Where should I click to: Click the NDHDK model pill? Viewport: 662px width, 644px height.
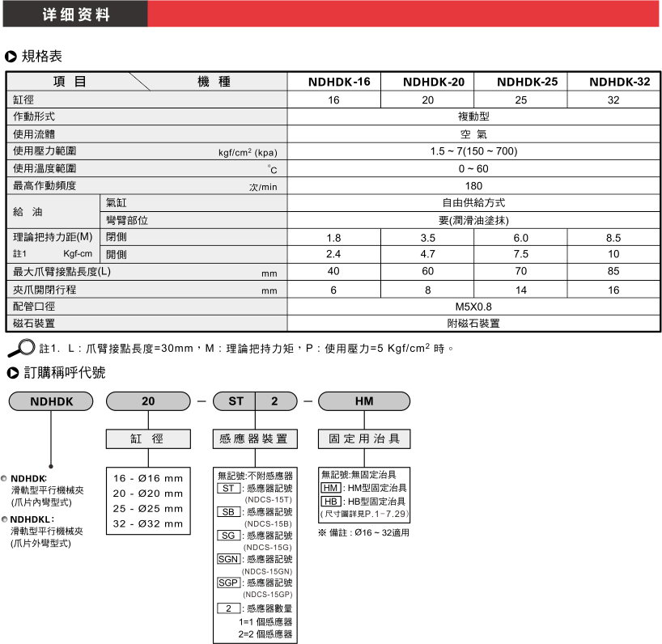pyautogui.click(x=51, y=401)
